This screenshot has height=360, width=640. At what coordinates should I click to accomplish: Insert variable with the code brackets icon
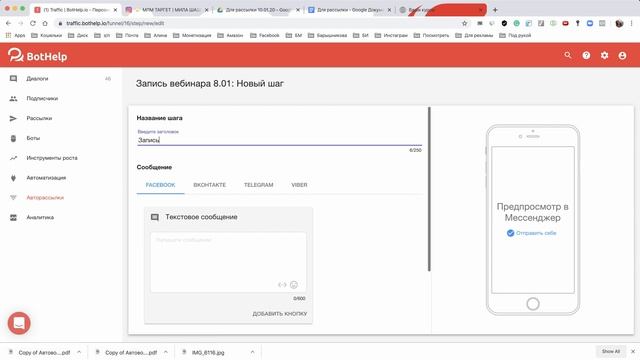(282, 284)
